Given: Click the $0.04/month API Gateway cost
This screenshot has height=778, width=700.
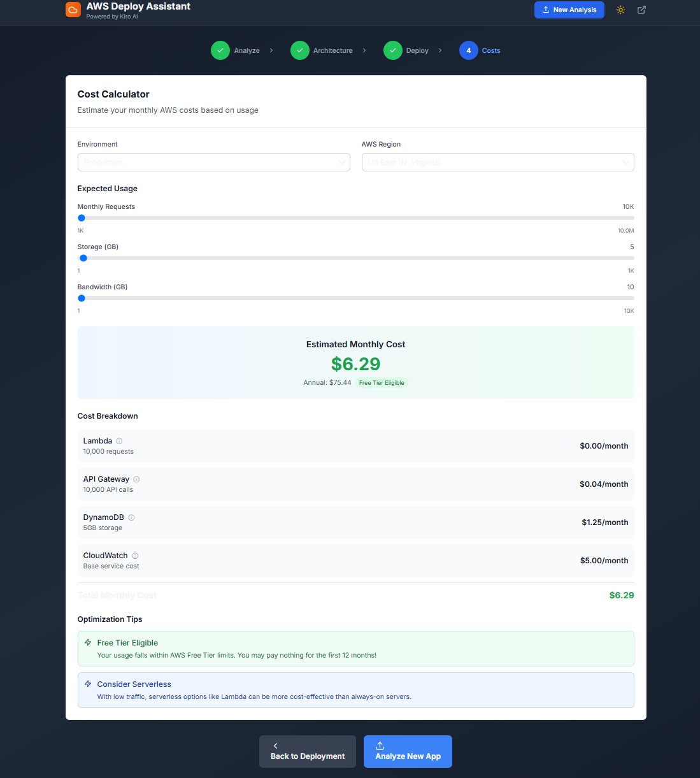Looking at the screenshot, I should click(604, 484).
